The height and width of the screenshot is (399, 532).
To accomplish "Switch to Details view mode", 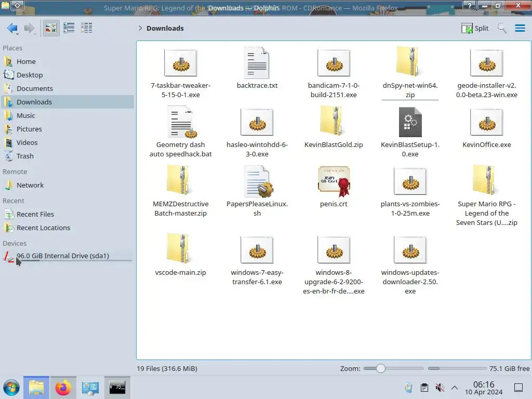I will click(x=87, y=28).
